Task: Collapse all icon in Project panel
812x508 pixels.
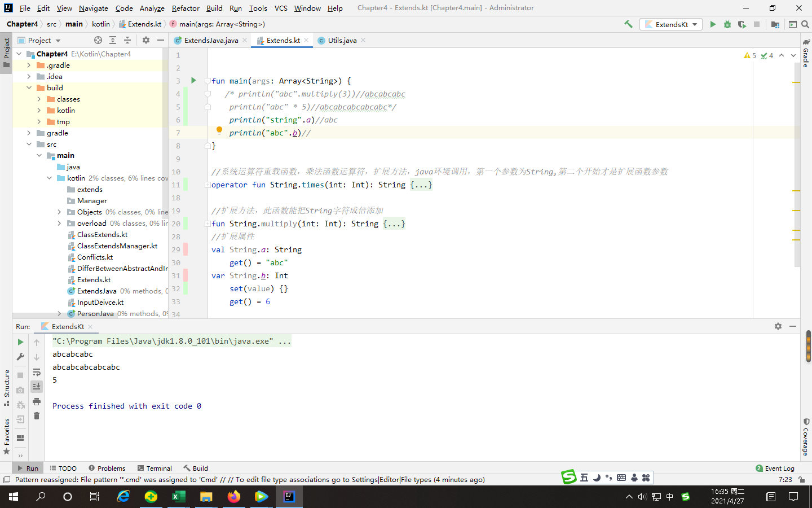Action: coord(127,40)
